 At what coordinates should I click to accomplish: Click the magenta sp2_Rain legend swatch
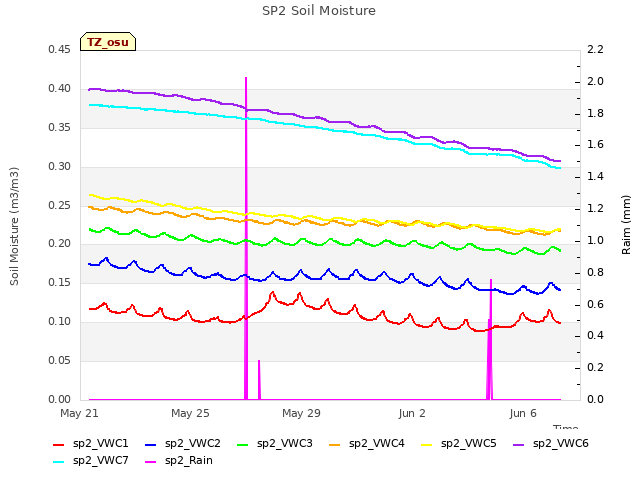pyautogui.click(x=151, y=462)
